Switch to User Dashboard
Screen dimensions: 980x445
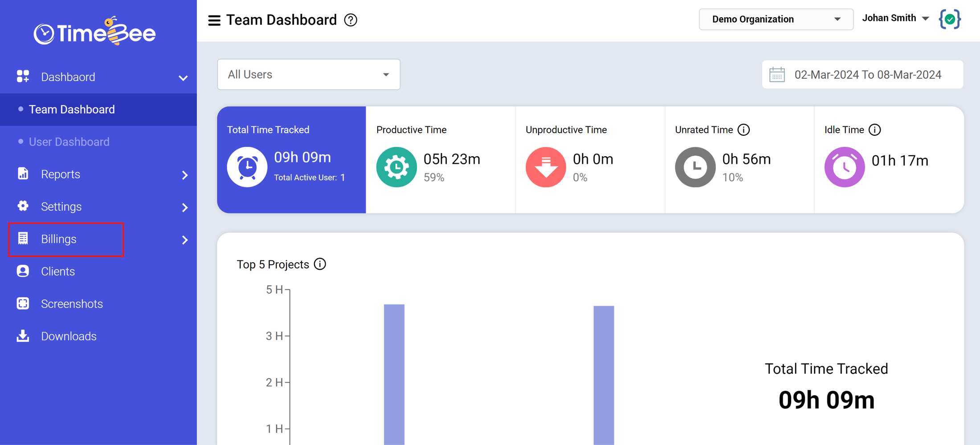pyautogui.click(x=69, y=142)
